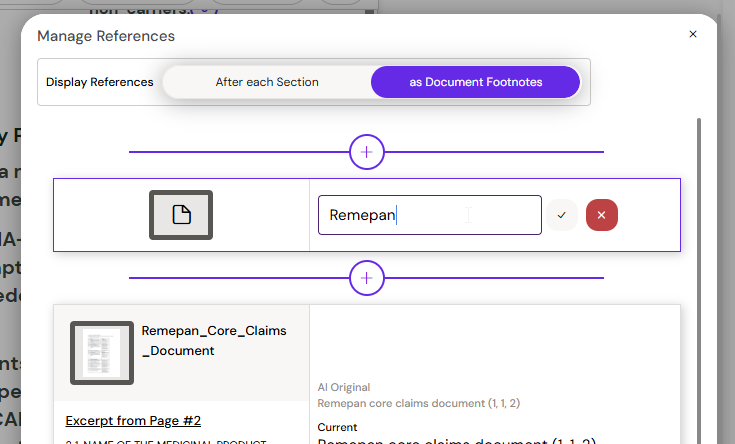Select as Document Footnotes display option
Screen dimensions: 735x444
pyautogui.click(x=475, y=82)
